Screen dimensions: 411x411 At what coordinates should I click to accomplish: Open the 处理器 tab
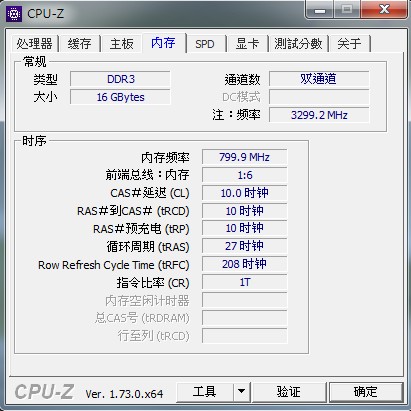[35, 44]
